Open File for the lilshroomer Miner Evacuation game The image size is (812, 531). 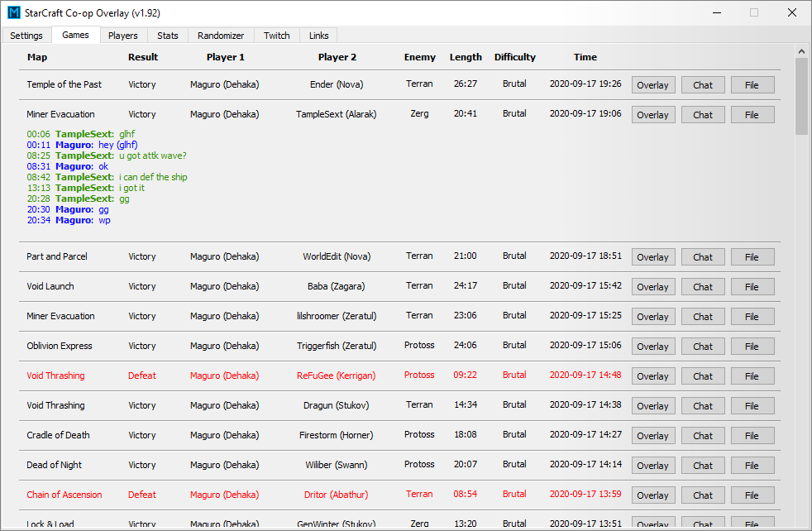pyautogui.click(x=752, y=317)
